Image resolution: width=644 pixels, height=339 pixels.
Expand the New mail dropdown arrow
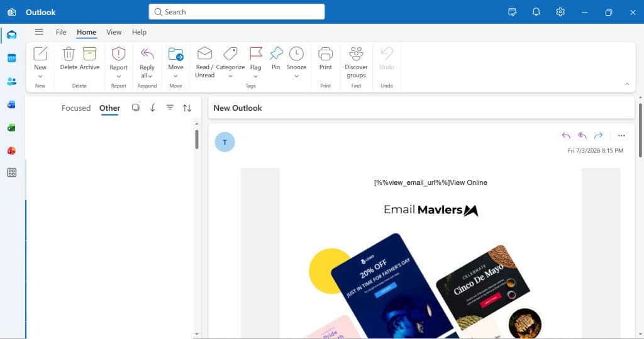click(40, 77)
